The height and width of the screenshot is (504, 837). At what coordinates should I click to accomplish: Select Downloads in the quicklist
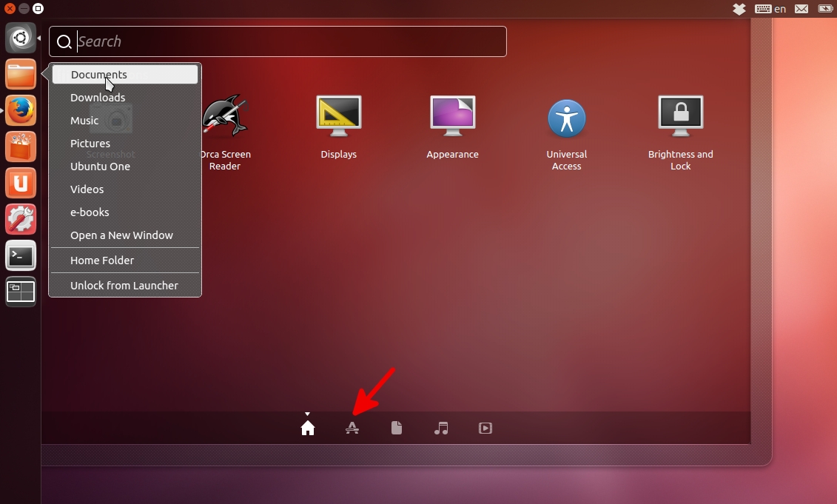98,98
